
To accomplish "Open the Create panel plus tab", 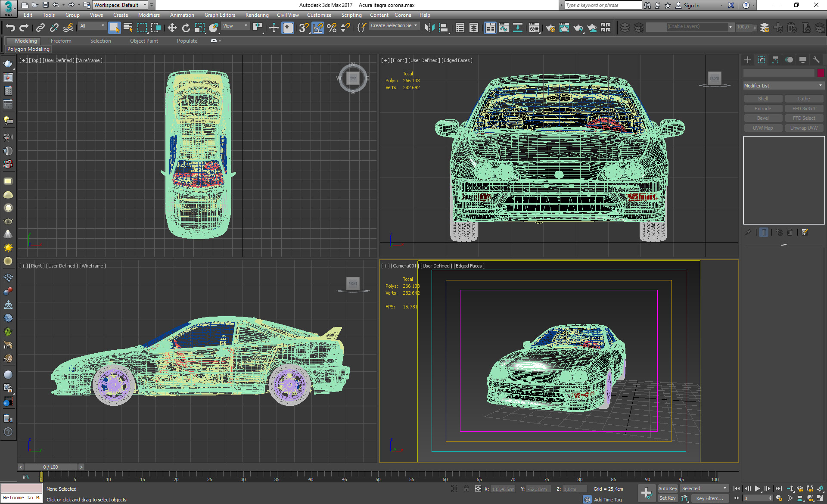I will click(x=748, y=60).
